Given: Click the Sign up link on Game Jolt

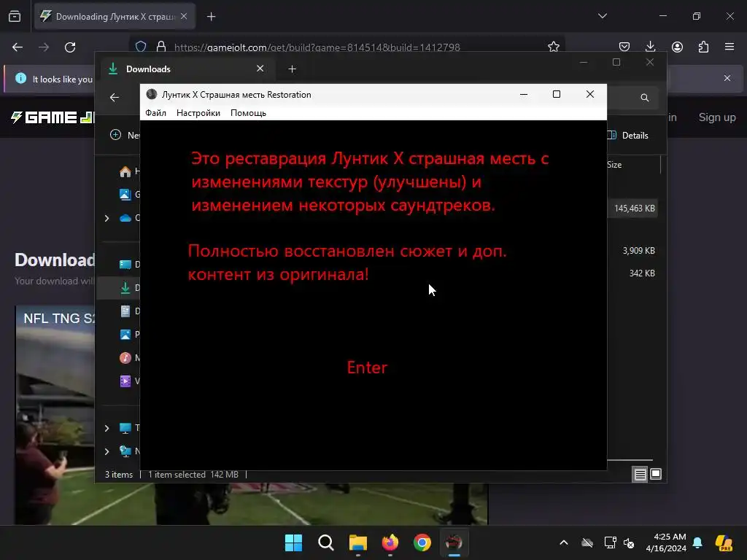Looking at the screenshot, I should [717, 117].
